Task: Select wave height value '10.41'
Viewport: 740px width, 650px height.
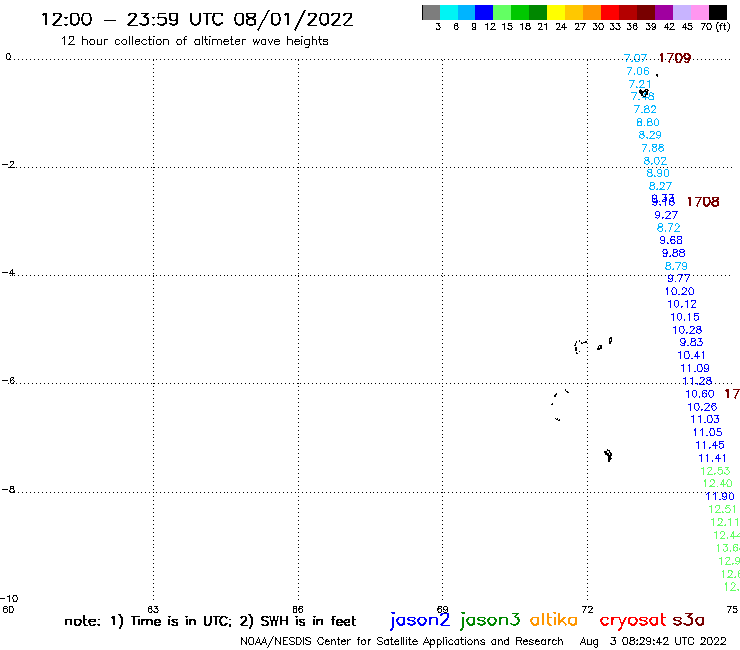Action: point(691,355)
